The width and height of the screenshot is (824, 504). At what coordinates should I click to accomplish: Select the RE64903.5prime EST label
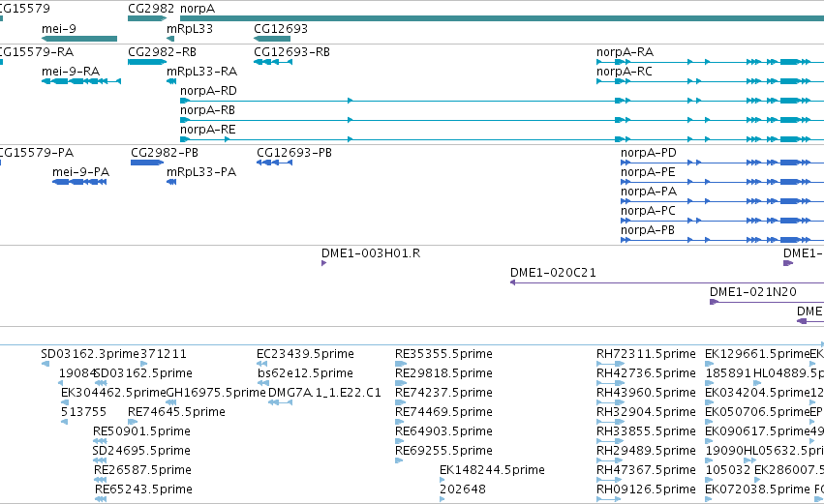point(444,431)
